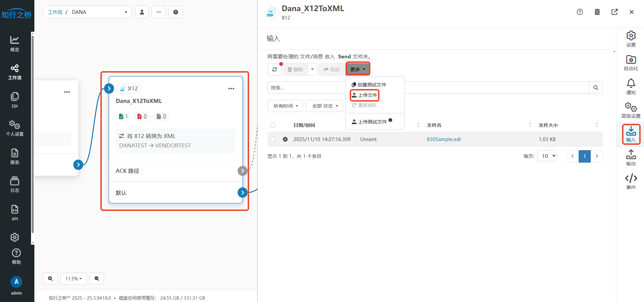Open the 输出 output tab icon

tap(631, 158)
